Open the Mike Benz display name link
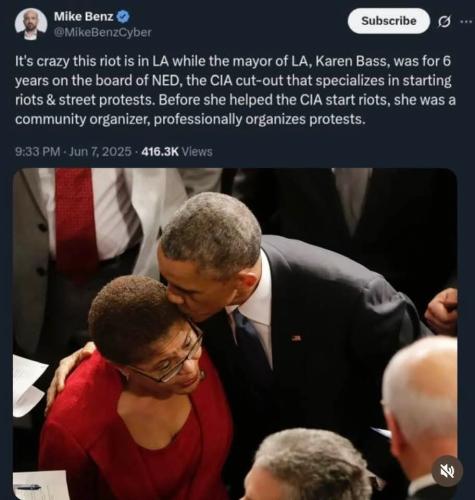The image size is (475, 500). [x=84, y=16]
